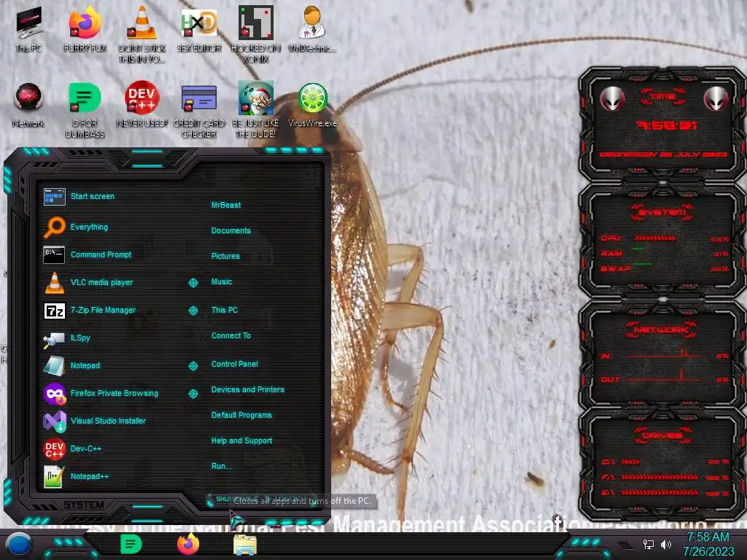
Task: Open Music in start menu
Action: point(222,282)
